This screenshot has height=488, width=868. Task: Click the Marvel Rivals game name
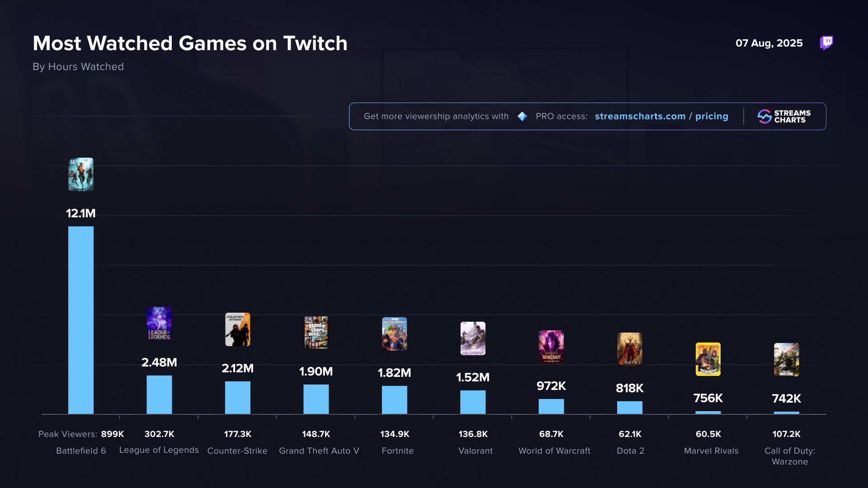711,451
